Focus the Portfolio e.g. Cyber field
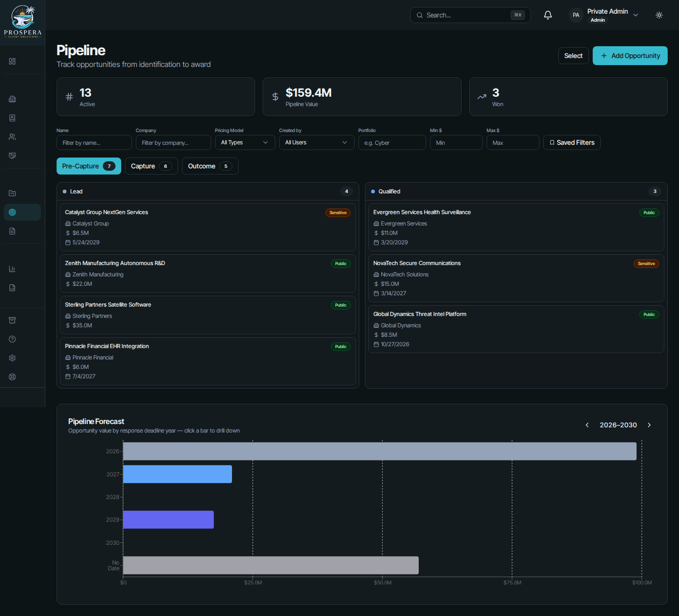The image size is (679, 616). [x=392, y=142]
